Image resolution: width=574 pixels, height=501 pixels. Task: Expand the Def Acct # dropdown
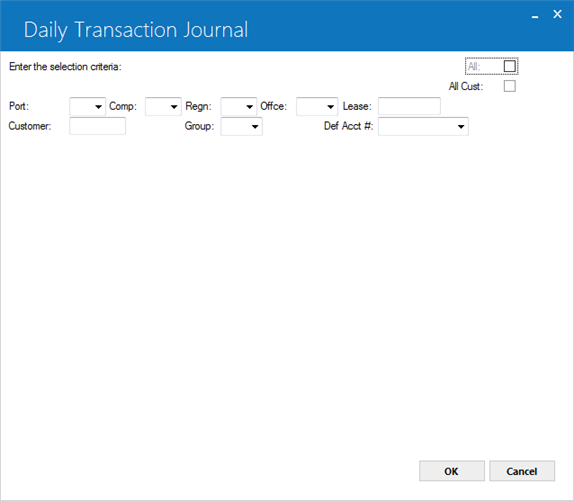[424, 127]
